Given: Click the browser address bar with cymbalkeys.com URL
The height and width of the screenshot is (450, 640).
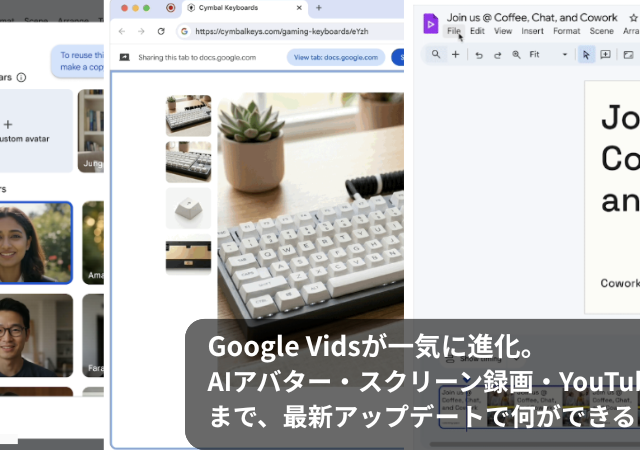Looking at the screenshot, I should [x=280, y=31].
